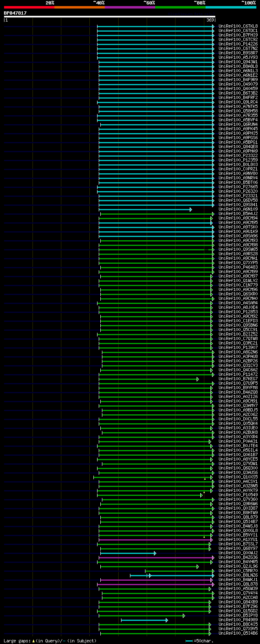Open hit UniRef100_Q943W1
This screenshot has height=644, width=260.
click(238, 62)
